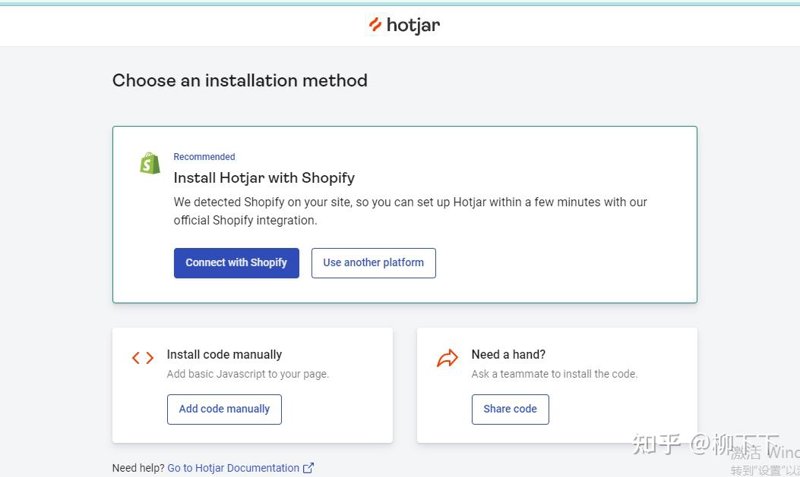
Task: Connect with Shopify using the blue button
Action: point(236,263)
